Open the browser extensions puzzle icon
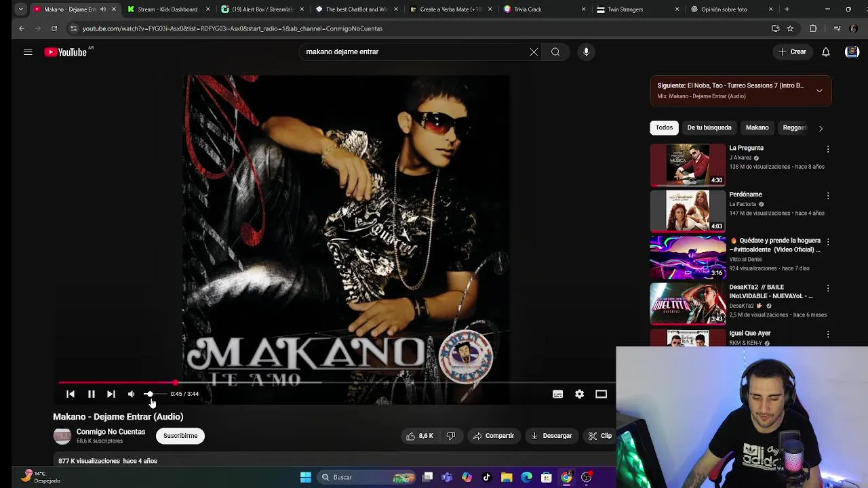 (813, 28)
